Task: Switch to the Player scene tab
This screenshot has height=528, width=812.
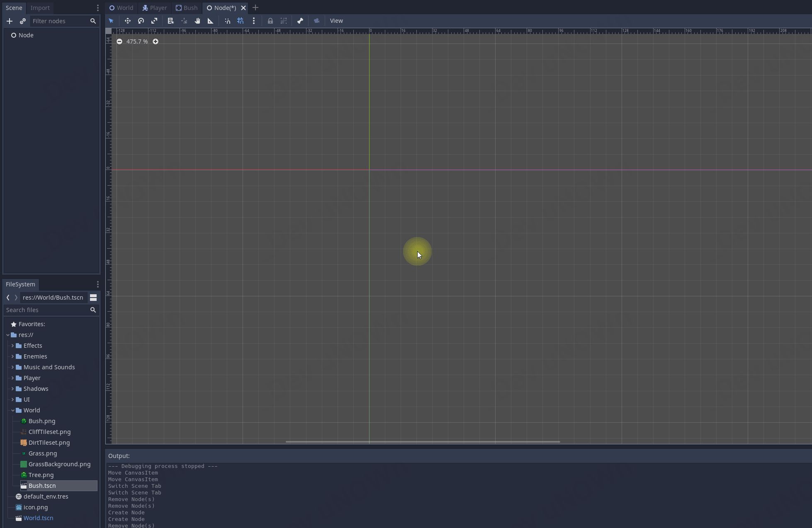Action: 155,8
